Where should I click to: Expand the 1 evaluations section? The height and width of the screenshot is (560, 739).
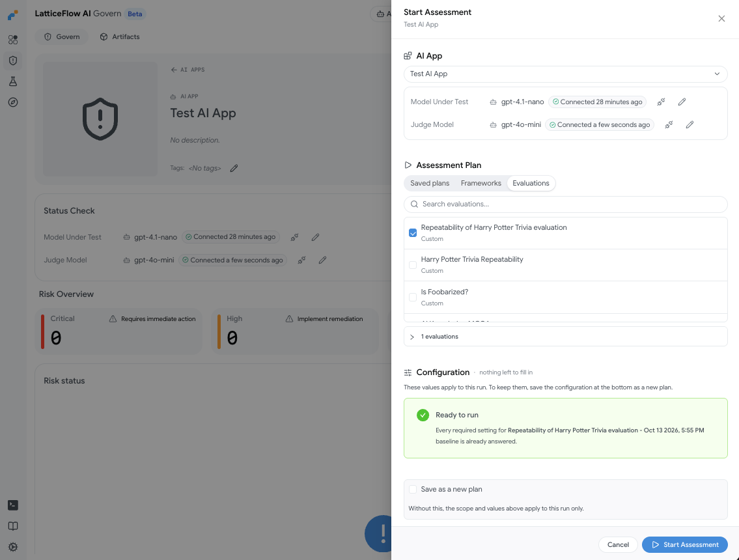point(566,337)
